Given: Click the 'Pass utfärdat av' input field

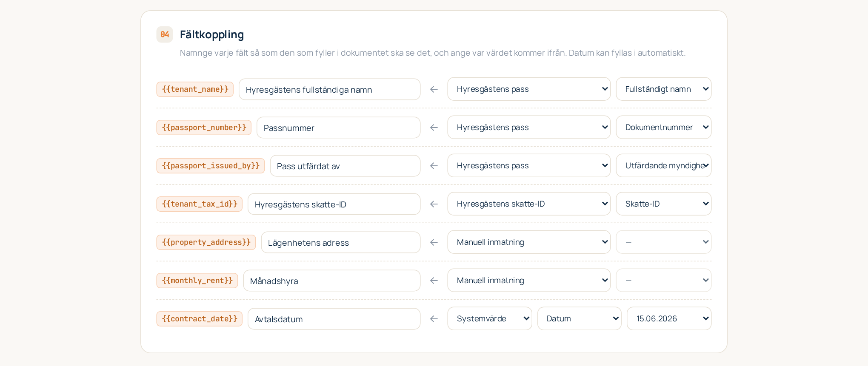Looking at the screenshot, I should pos(345,166).
